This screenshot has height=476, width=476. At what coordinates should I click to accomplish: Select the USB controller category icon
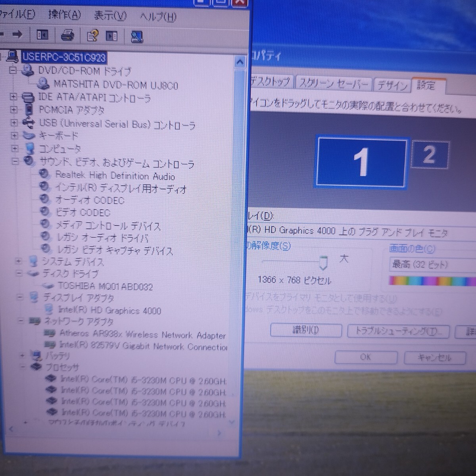tap(28, 123)
